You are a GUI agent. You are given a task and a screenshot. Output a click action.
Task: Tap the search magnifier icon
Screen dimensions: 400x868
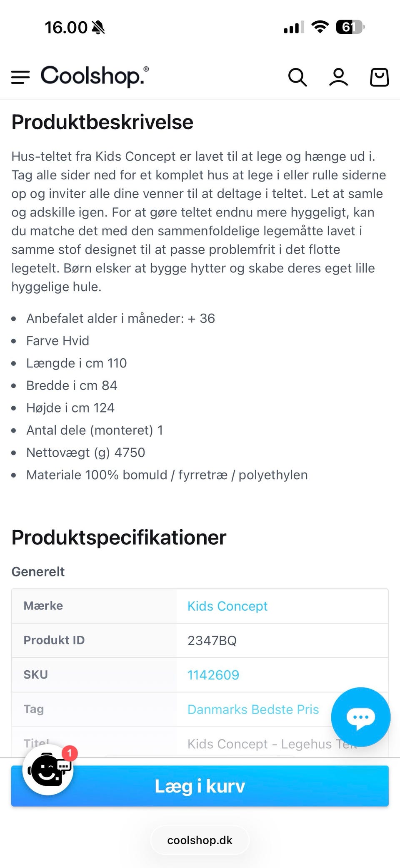point(297,77)
